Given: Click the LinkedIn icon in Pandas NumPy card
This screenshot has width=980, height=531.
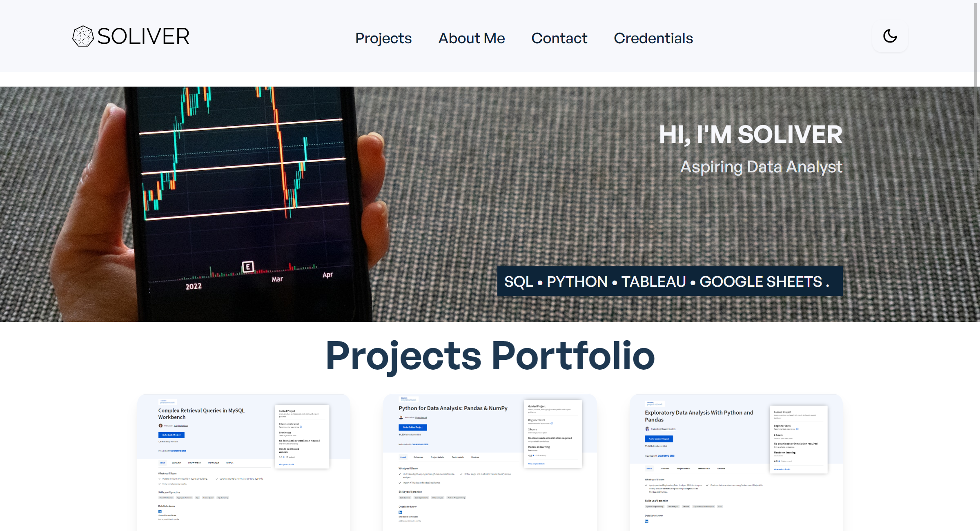Looking at the screenshot, I should click(400, 512).
